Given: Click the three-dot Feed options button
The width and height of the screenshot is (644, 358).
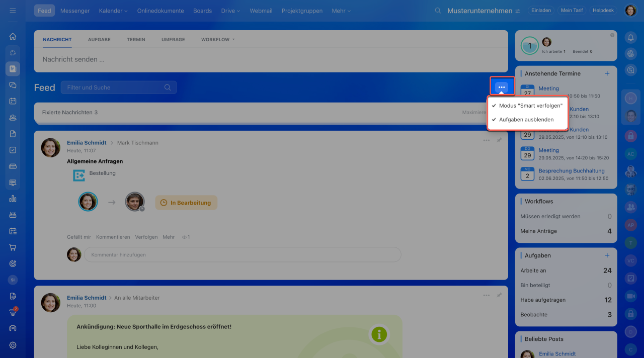Looking at the screenshot, I should (502, 87).
